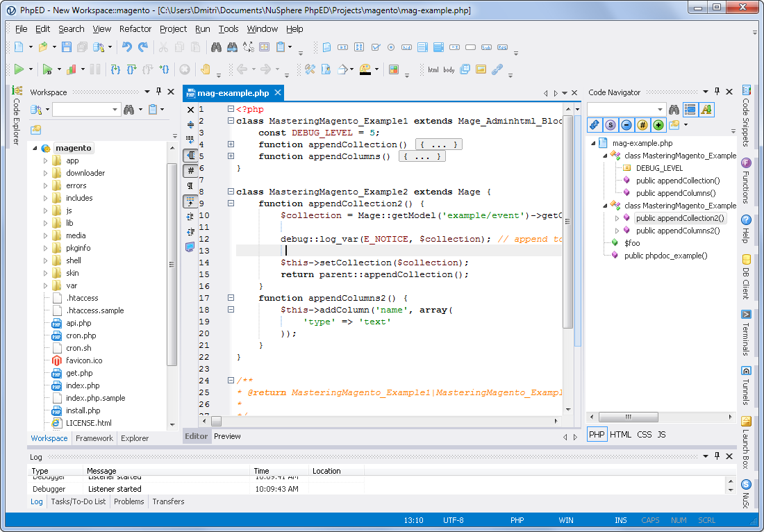Switch to the Tasks/To-Do List tab
The width and height of the screenshot is (764, 532).
point(78,501)
